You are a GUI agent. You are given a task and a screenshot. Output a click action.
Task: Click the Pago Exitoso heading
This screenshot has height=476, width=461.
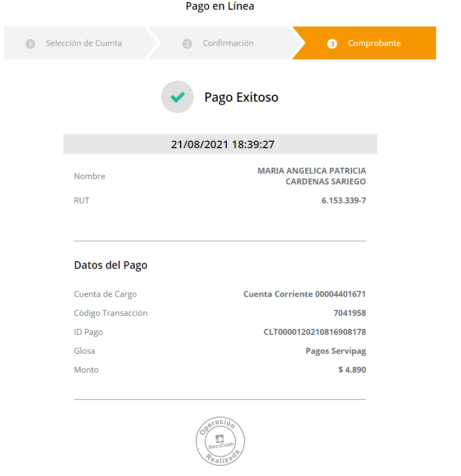(x=241, y=97)
